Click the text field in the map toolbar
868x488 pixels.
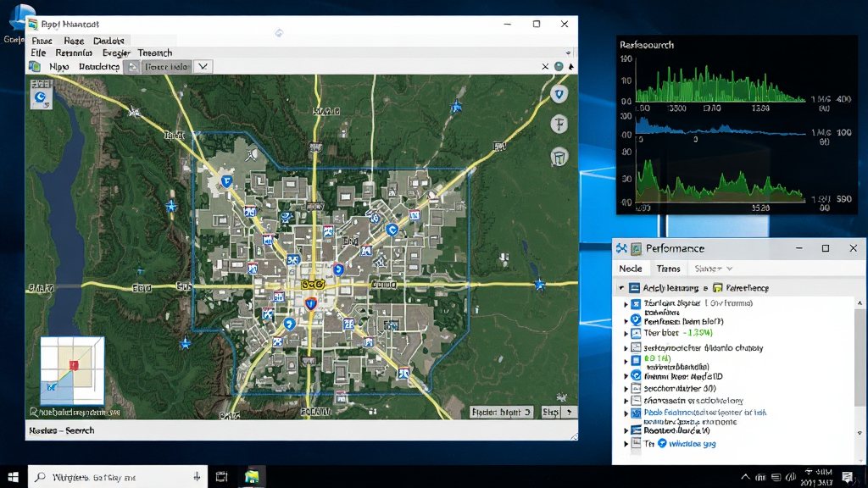pyautogui.click(x=167, y=67)
